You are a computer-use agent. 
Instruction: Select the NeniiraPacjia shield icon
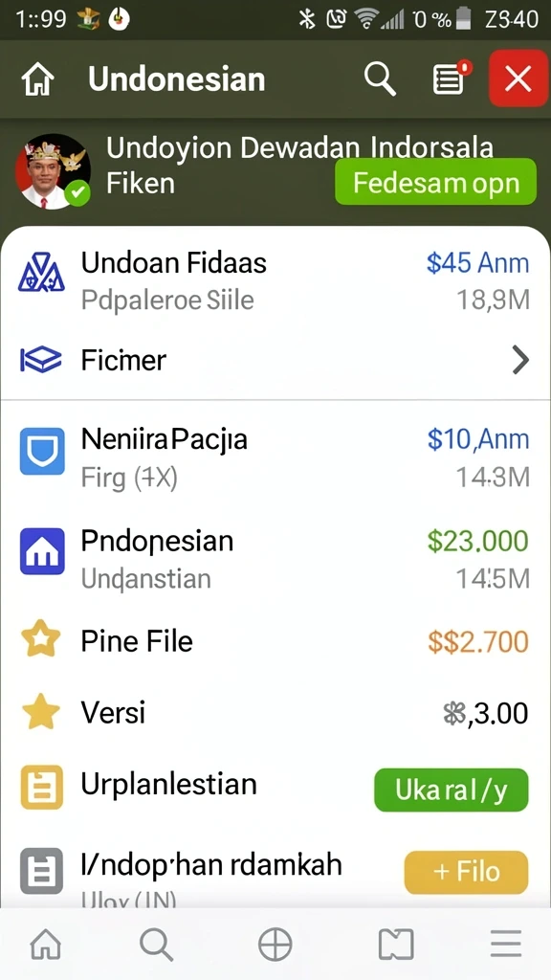point(42,451)
